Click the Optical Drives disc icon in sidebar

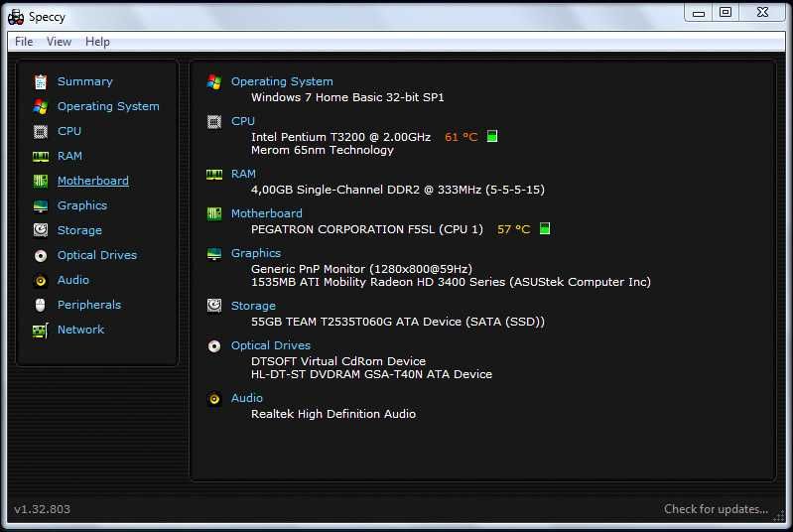click(41, 256)
